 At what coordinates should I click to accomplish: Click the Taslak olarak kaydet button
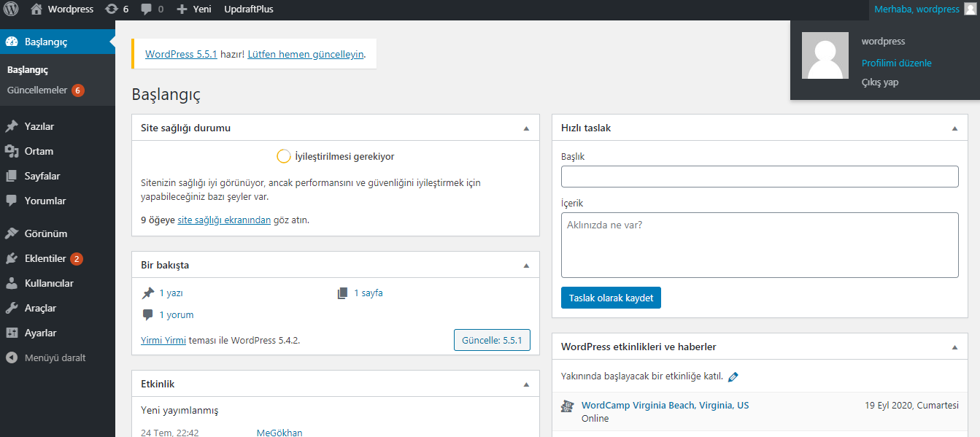(611, 298)
